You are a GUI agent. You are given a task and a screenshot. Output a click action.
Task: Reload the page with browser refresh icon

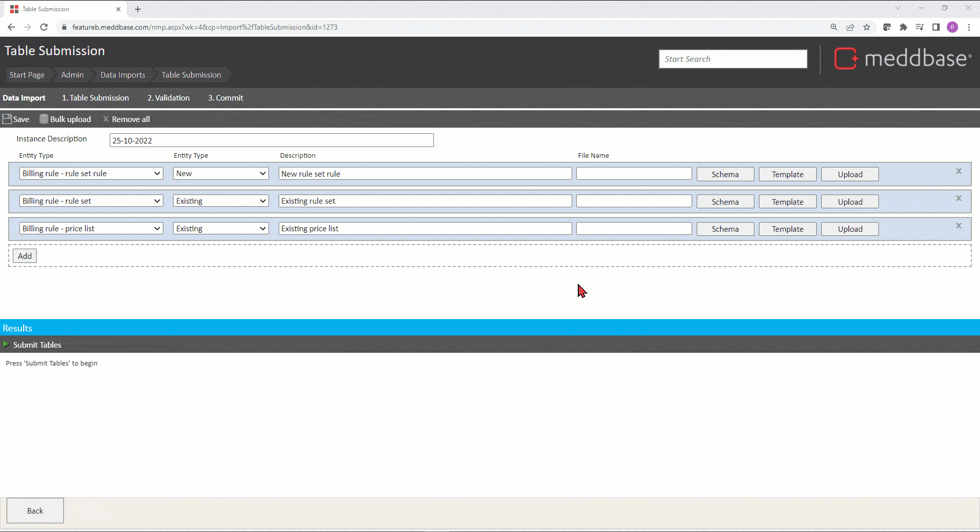tap(44, 27)
